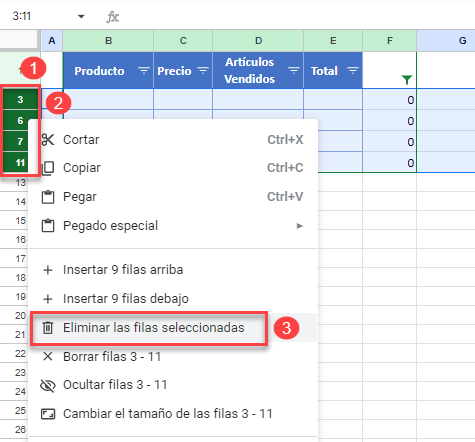
Task: Click the clipboard icon beside Pegado especial
Action: 48,226
